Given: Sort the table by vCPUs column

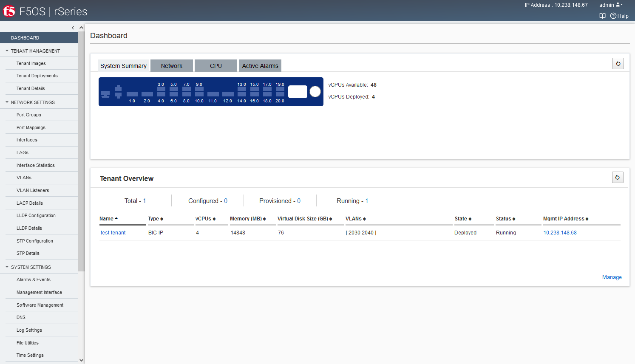Looking at the screenshot, I should coord(205,219).
